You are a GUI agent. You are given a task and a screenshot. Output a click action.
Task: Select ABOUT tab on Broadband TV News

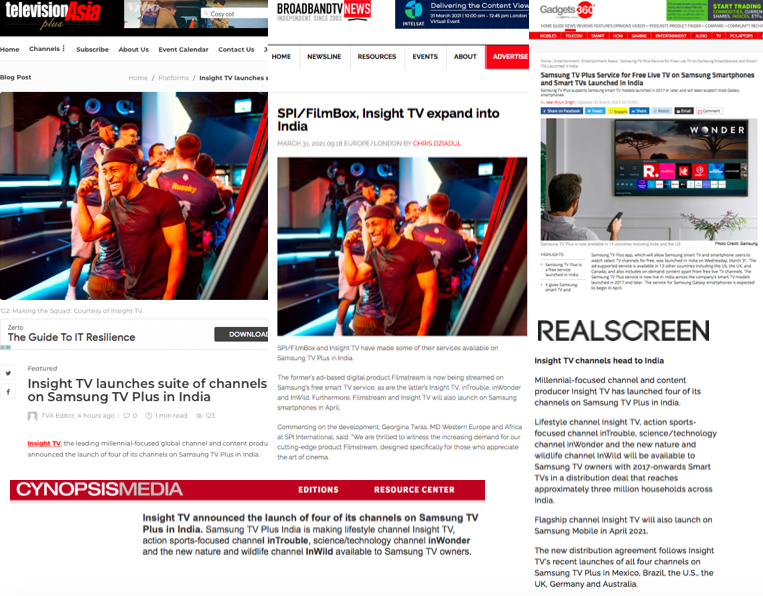[x=465, y=56]
